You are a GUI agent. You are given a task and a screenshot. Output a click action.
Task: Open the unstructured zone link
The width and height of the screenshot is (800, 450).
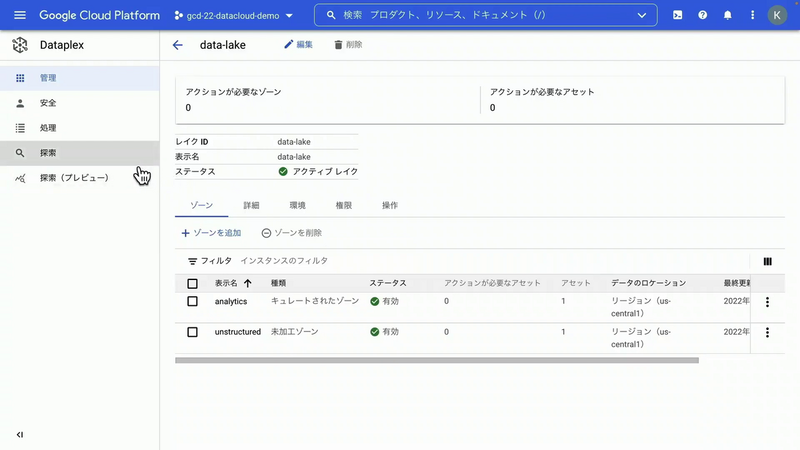pos(238,332)
